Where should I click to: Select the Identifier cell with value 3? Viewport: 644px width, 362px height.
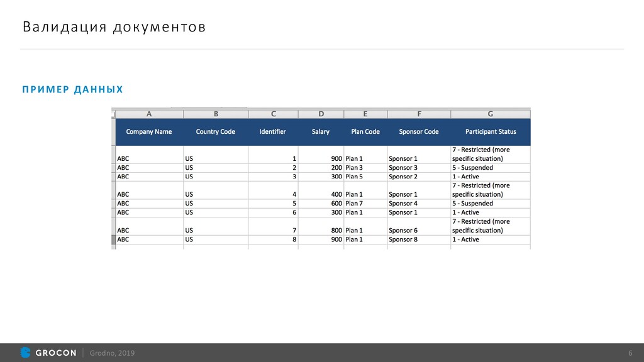point(273,177)
